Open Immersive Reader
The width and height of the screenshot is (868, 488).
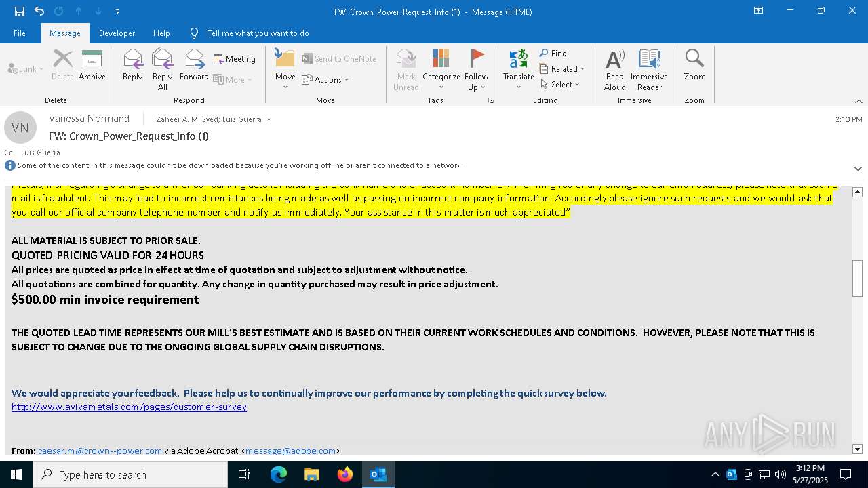(x=650, y=70)
